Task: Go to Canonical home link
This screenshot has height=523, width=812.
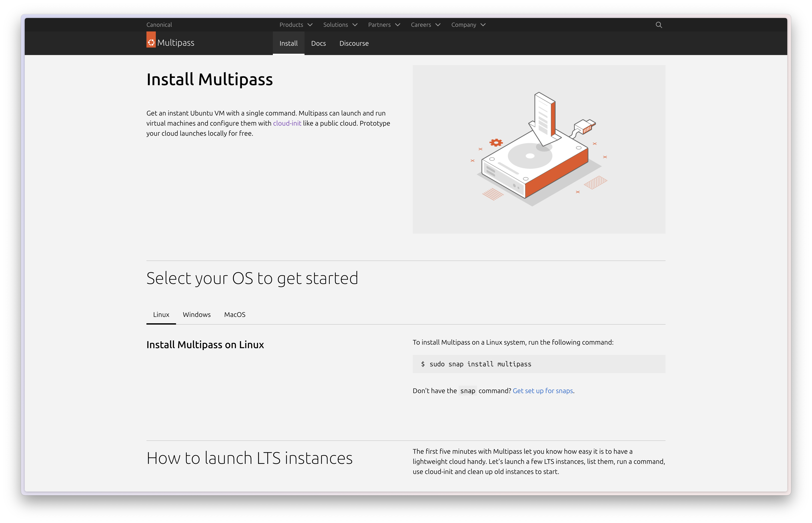Action: tap(159, 25)
